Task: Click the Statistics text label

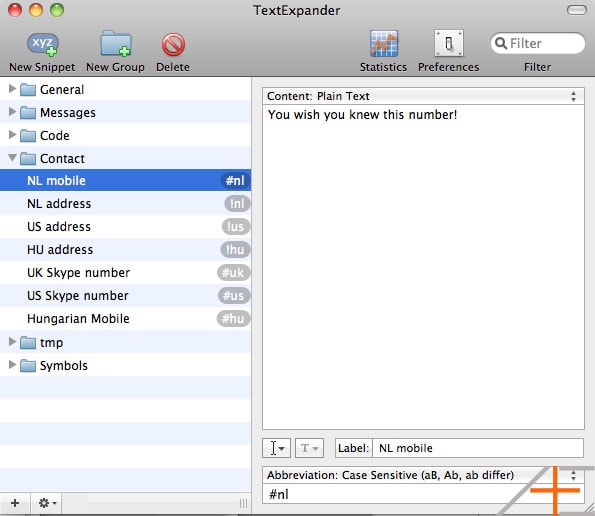Action: pyautogui.click(x=383, y=67)
